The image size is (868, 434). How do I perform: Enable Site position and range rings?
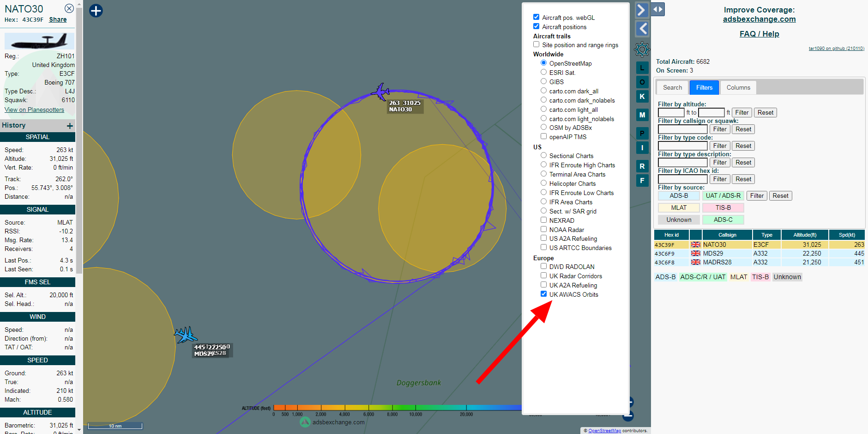536,44
